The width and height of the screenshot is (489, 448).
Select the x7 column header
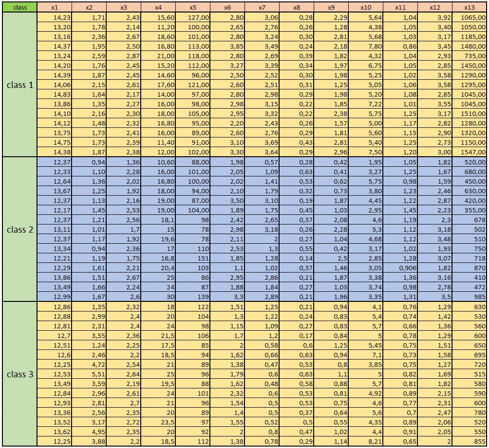(x=262, y=7)
